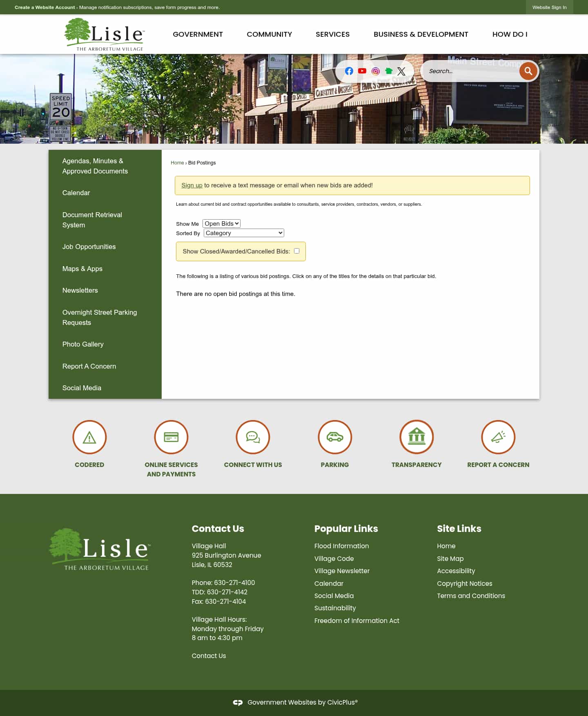Open the Facebook social icon

[349, 71]
